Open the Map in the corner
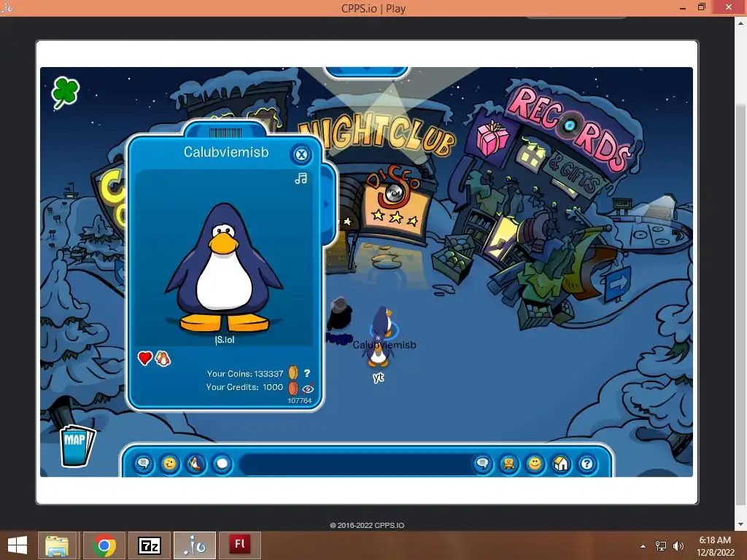This screenshot has width=747, height=560. point(77,446)
